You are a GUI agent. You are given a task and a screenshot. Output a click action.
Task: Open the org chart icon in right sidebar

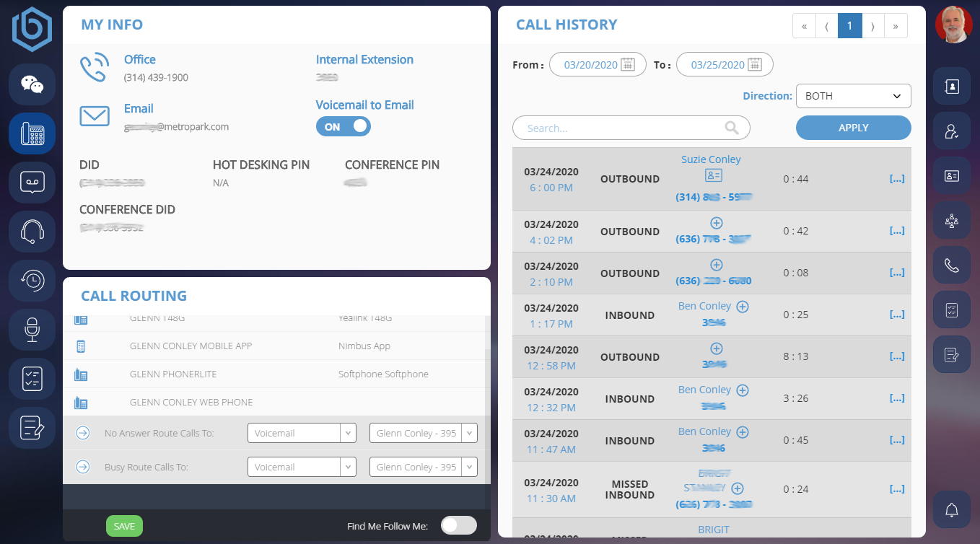point(951,221)
